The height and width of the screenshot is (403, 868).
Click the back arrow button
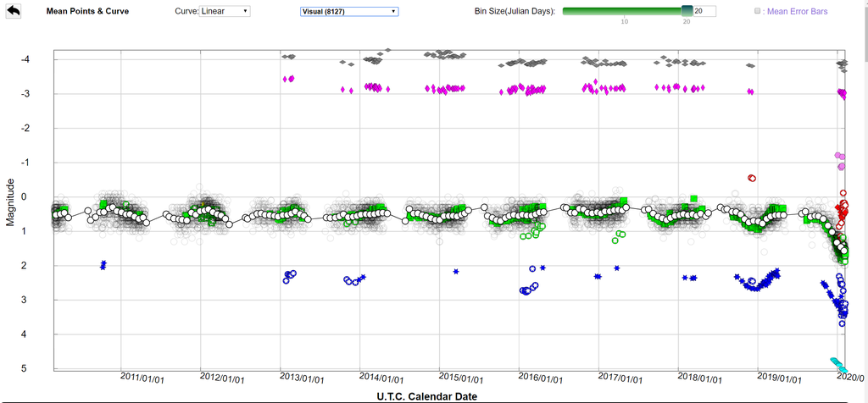[13, 10]
